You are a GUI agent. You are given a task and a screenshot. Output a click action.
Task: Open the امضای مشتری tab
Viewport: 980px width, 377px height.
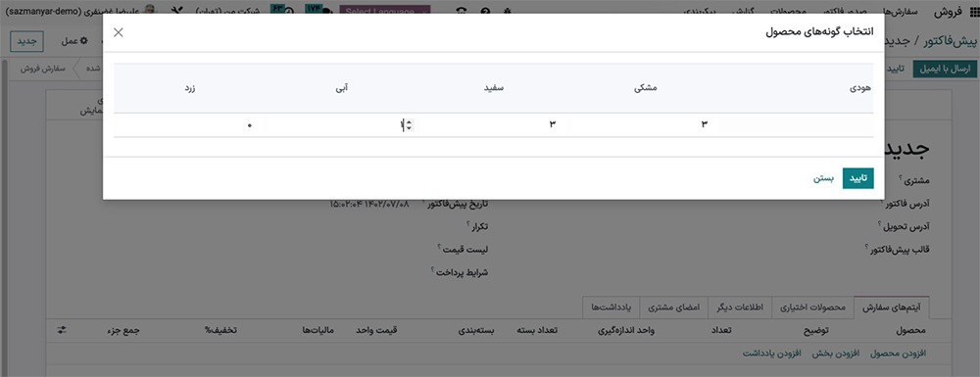pyautogui.click(x=674, y=307)
